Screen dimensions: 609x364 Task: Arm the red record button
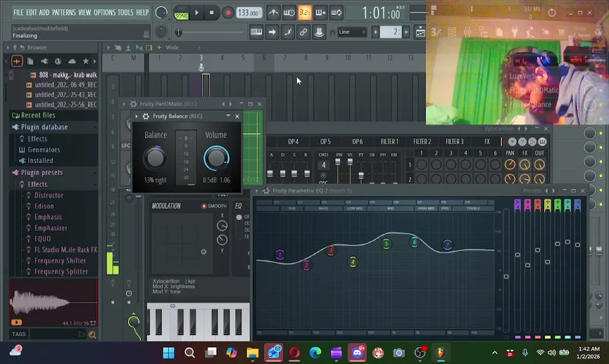228,13
